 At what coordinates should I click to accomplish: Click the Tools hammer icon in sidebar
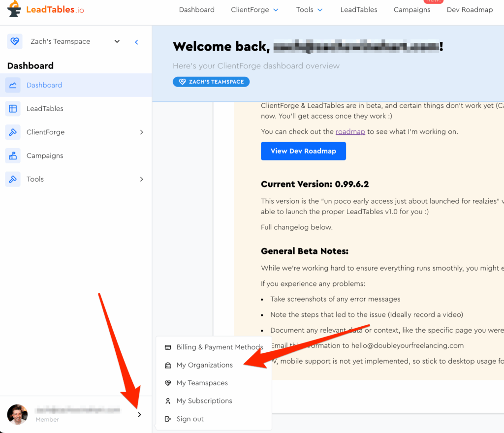(x=13, y=180)
